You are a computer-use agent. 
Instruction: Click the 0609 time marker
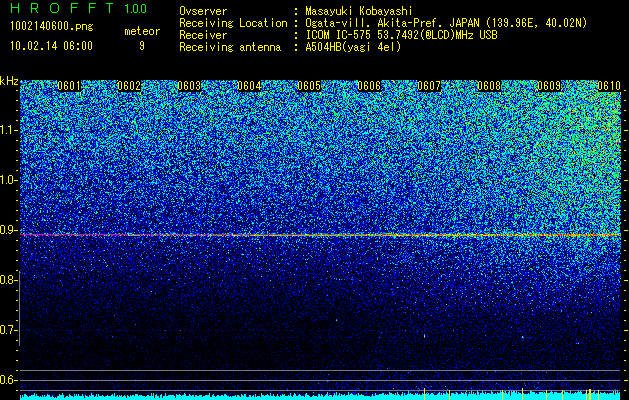tap(549, 86)
